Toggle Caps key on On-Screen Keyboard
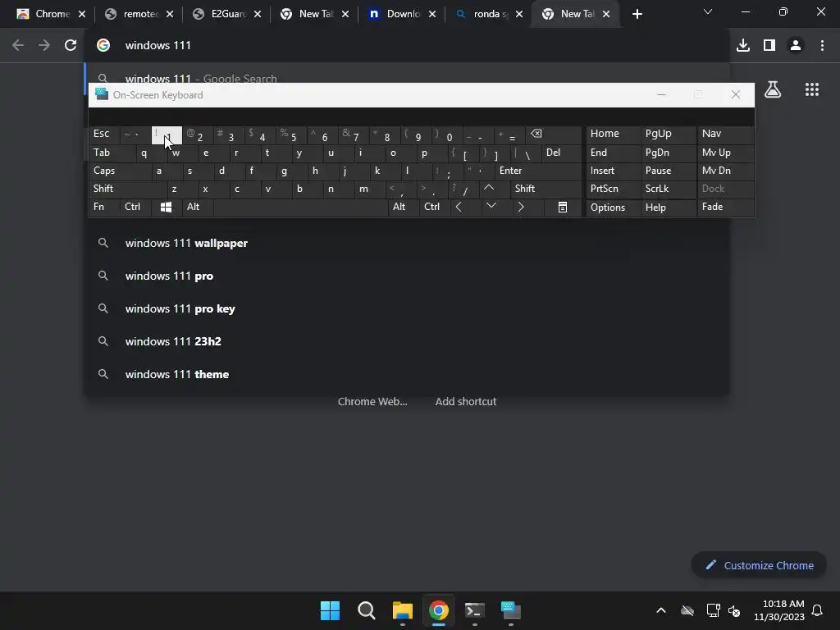Viewport: 840px width, 630px height. (x=120, y=171)
